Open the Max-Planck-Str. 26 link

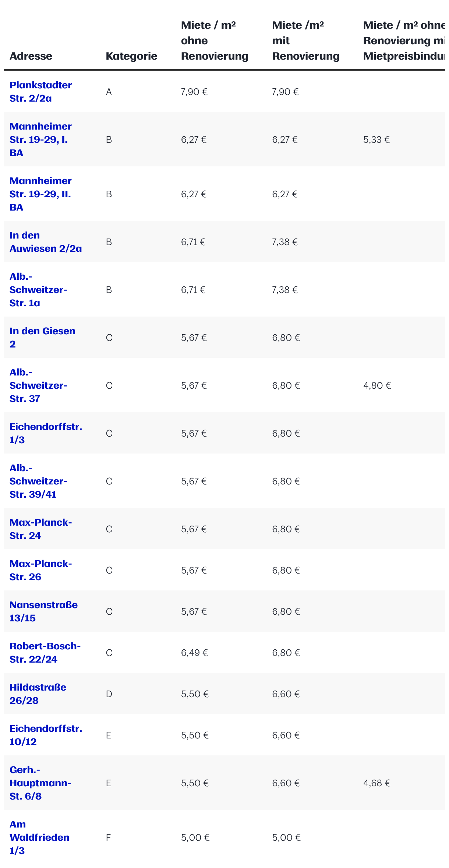(41, 570)
